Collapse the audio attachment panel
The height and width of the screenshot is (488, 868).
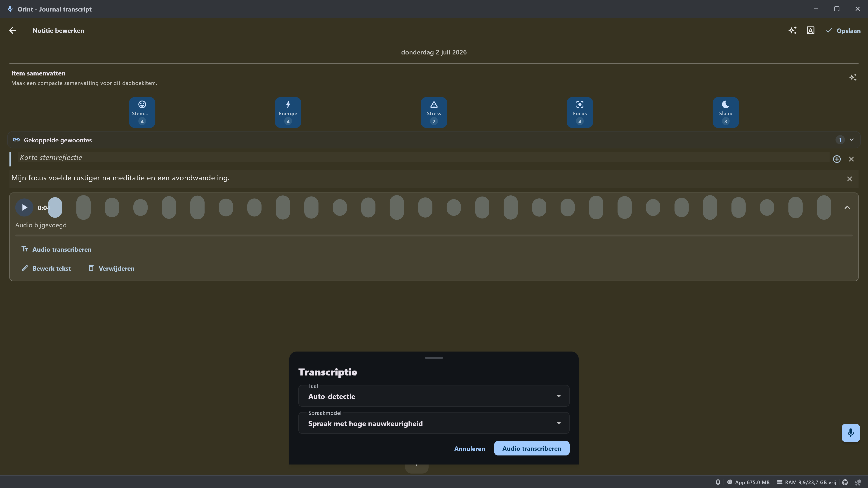pos(847,207)
